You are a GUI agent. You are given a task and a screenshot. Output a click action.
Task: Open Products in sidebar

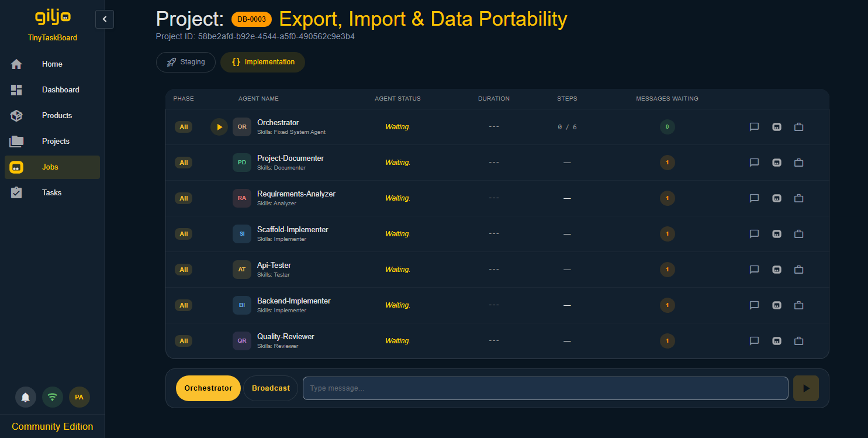point(52,116)
